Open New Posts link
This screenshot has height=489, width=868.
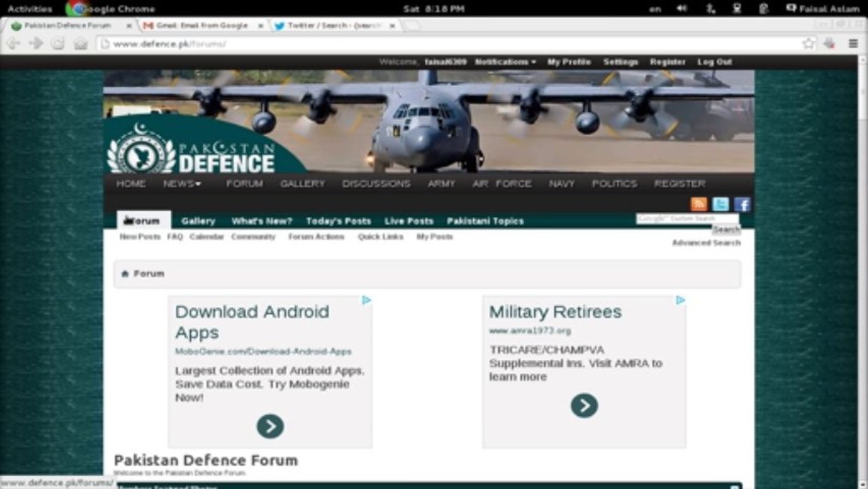pyautogui.click(x=140, y=237)
